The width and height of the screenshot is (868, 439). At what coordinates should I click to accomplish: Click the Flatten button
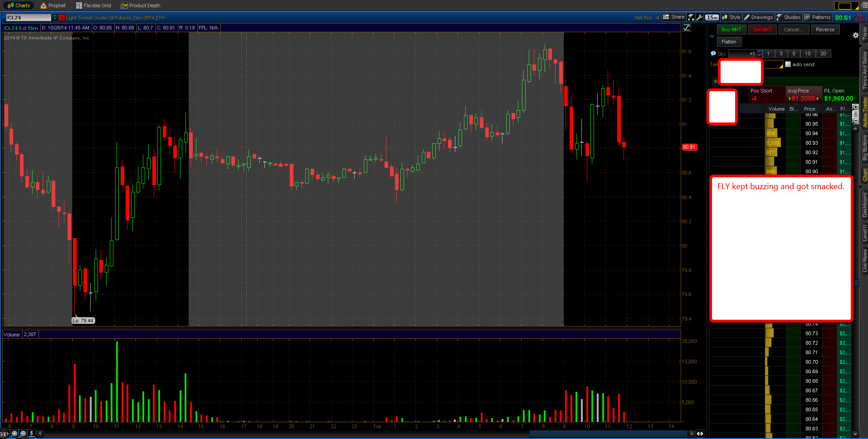pos(729,42)
